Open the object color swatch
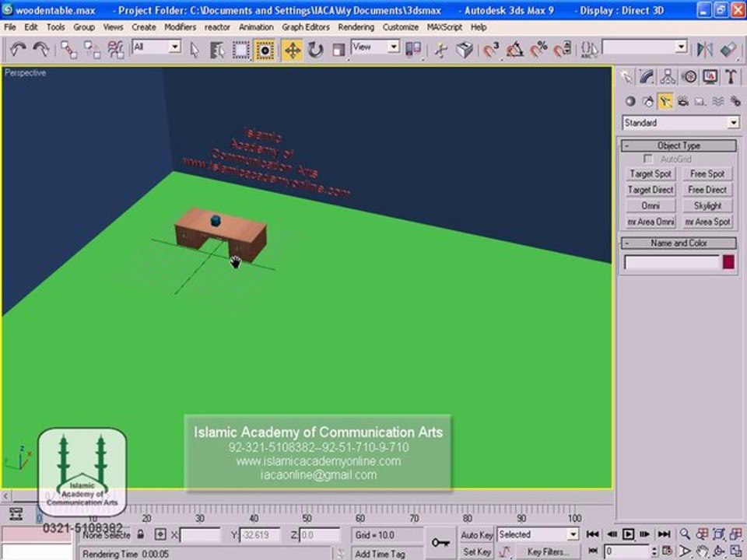This screenshot has width=747, height=560. 728,262
